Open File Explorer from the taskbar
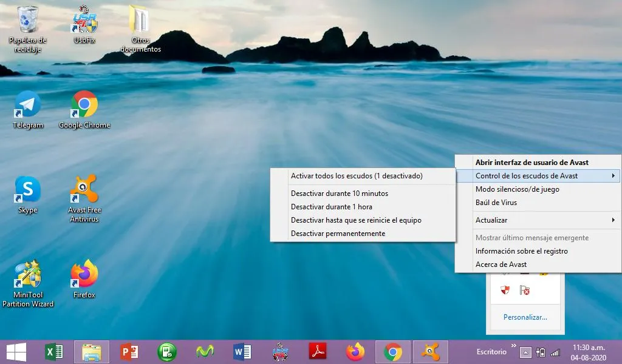This screenshot has height=364, width=622. click(93, 351)
